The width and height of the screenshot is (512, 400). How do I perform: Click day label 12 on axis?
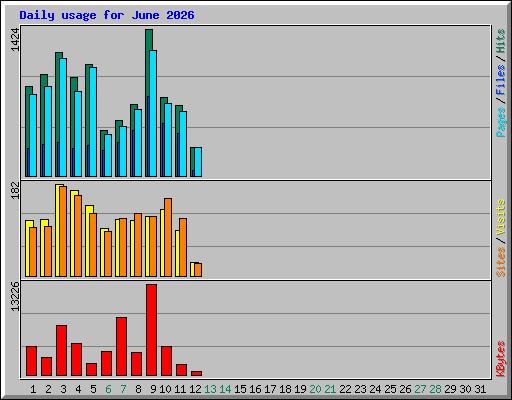coord(195,389)
